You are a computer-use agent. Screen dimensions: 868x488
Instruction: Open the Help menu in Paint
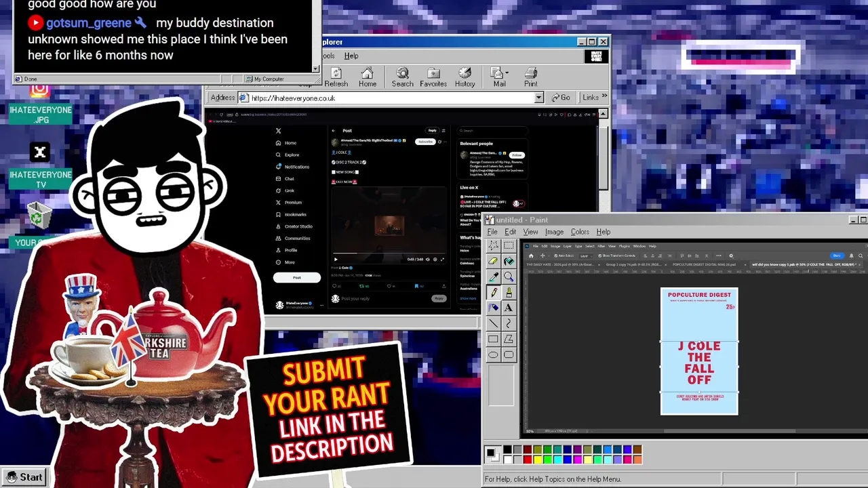tap(603, 232)
